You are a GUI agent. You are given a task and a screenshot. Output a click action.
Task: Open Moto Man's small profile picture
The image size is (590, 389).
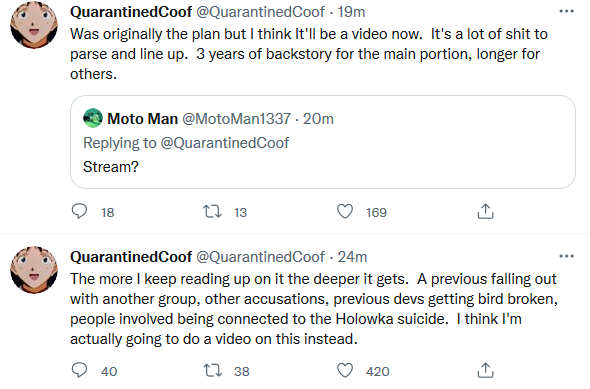point(93,118)
